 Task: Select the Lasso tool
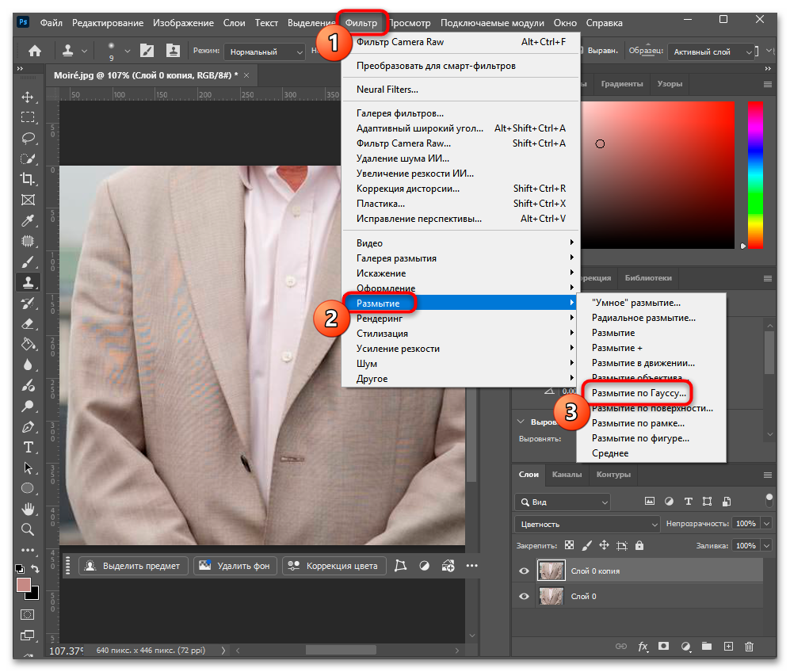(x=28, y=138)
